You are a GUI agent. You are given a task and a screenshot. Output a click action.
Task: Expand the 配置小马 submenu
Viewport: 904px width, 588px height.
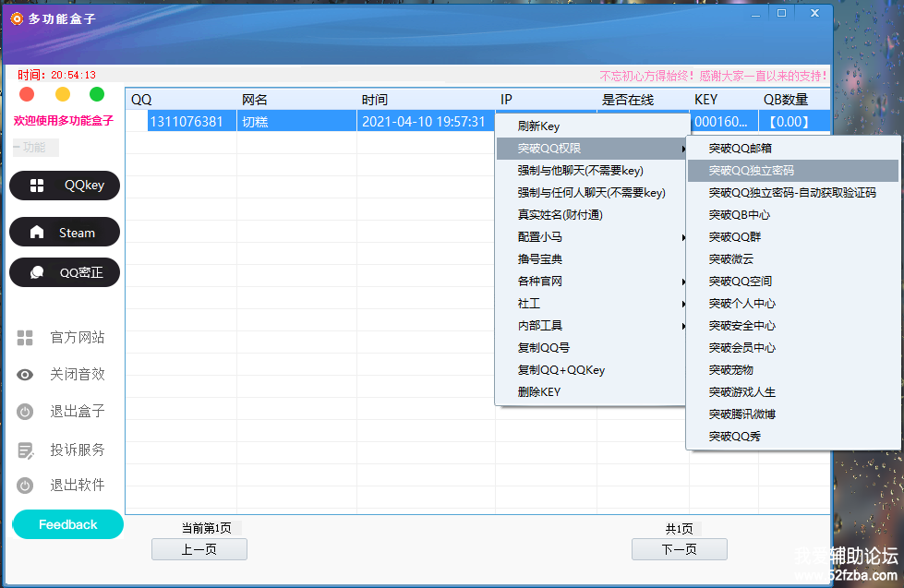[x=591, y=237]
